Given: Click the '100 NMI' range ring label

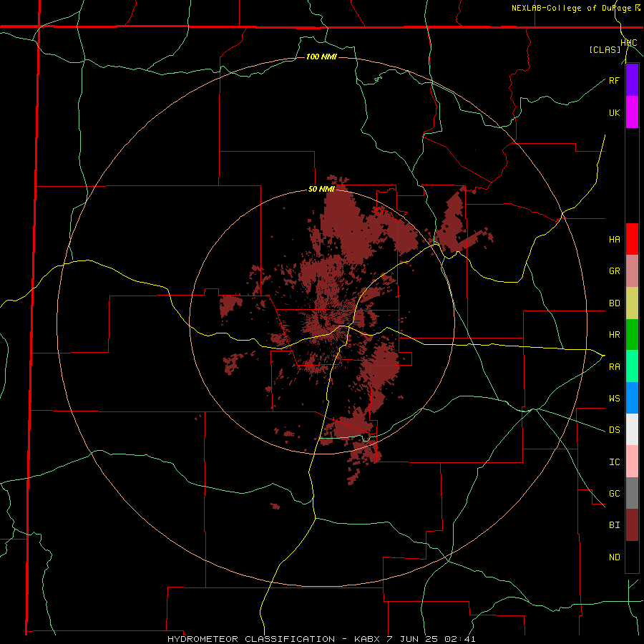Looking at the screenshot, I should [x=321, y=57].
